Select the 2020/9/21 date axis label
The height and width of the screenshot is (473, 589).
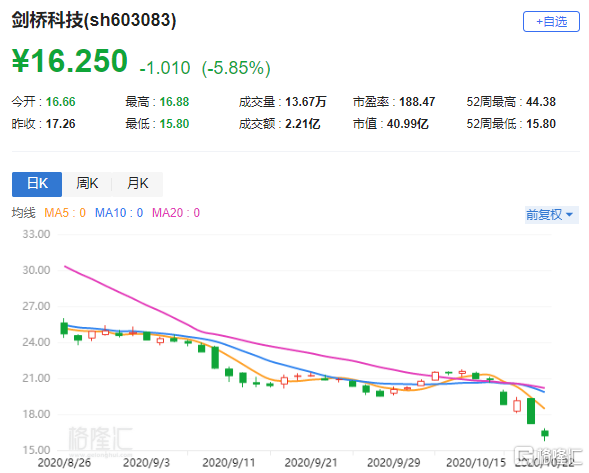pyautogui.click(x=311, y=462)
